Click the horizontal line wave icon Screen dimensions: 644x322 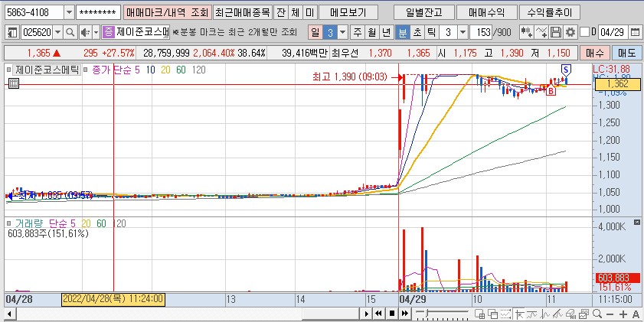pyautogui.click(x=532, y=314)
